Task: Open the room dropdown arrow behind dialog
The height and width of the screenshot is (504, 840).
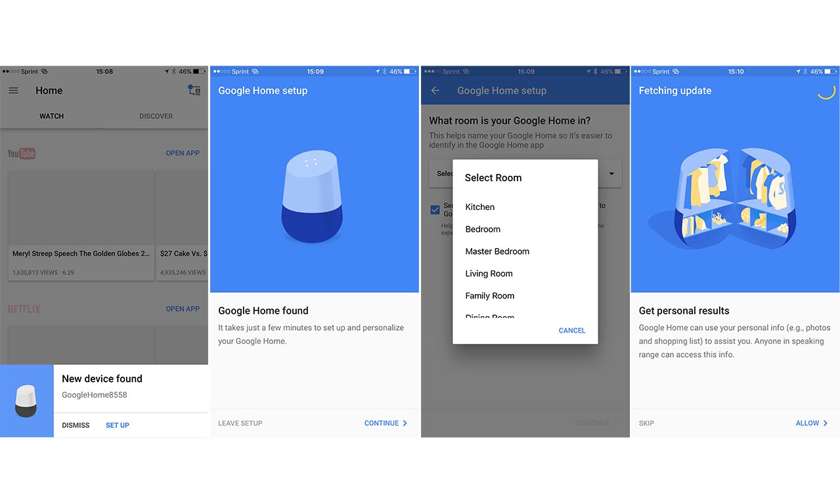Action: pyautogui.click(x=611, y=174)
